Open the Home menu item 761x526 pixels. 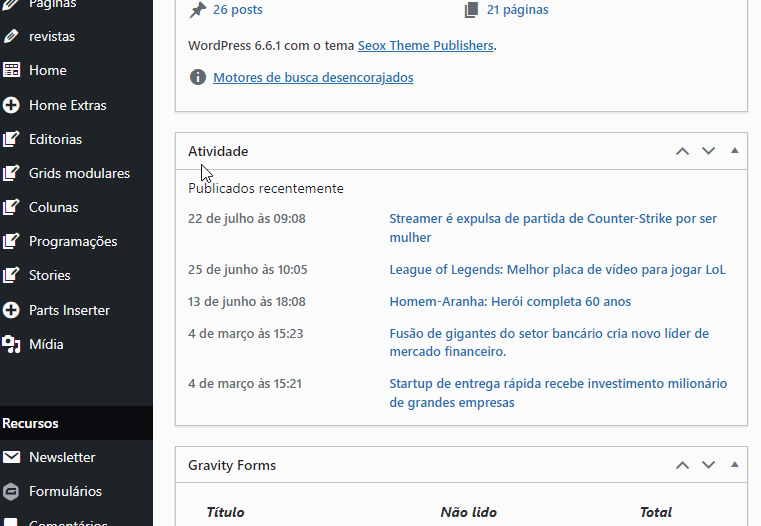tap(48, 70)
